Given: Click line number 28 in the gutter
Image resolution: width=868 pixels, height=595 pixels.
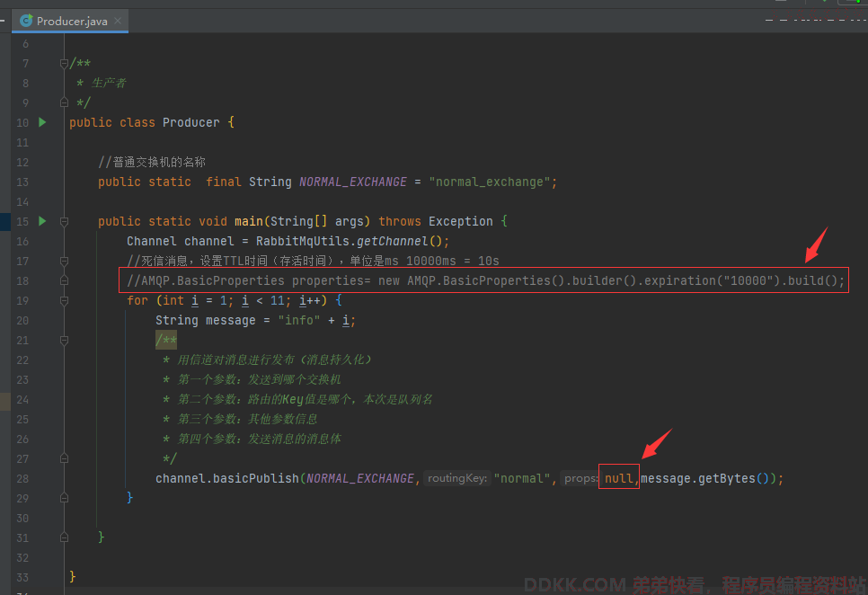Looking at the screenshot, I should coord(22,478).
